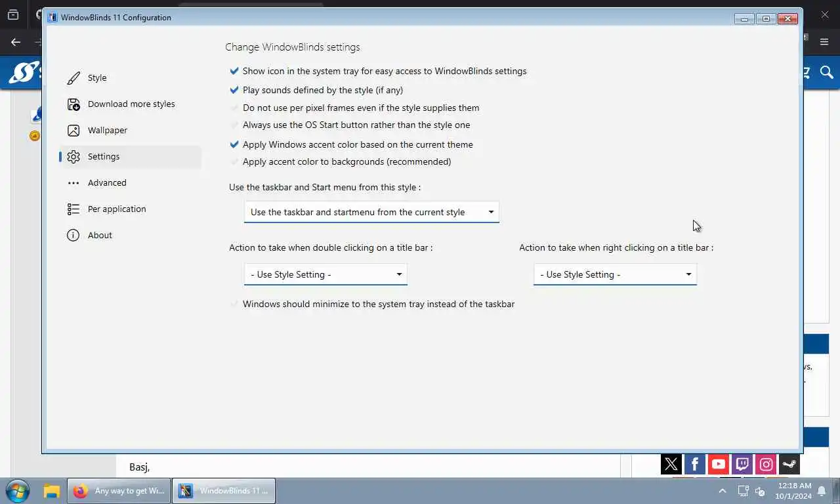The image size is (840, 504).
Task: Open the Windows Start orb
Action: point(17,491)
